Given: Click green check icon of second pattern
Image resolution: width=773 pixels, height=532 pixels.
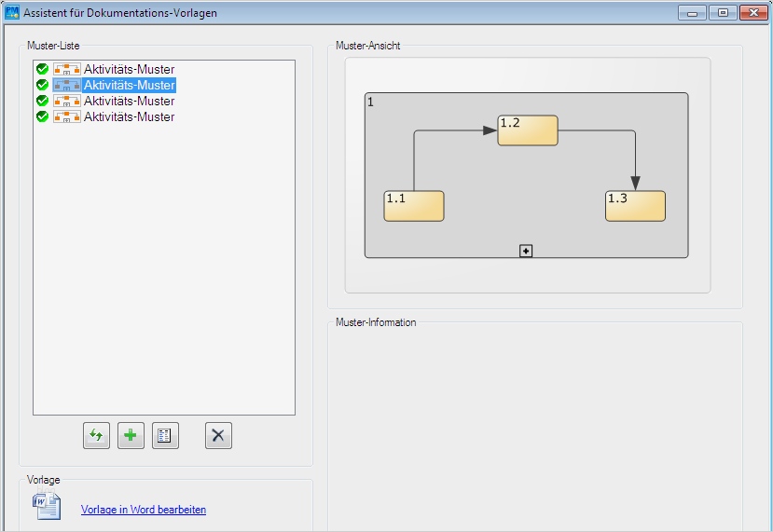Looking at the screenshot, I should pyautogui.click(x=42, y=85).
